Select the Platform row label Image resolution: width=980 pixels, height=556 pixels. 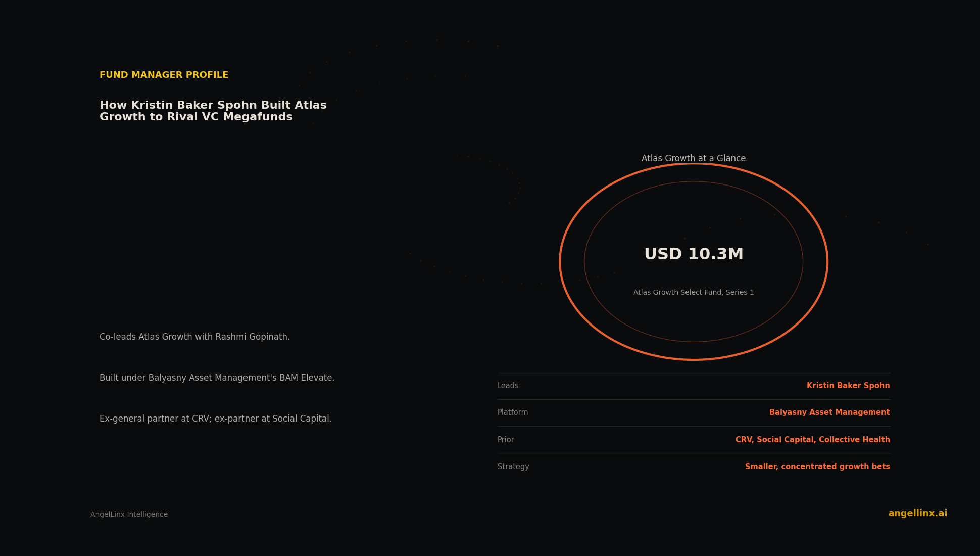coord(513,412)
